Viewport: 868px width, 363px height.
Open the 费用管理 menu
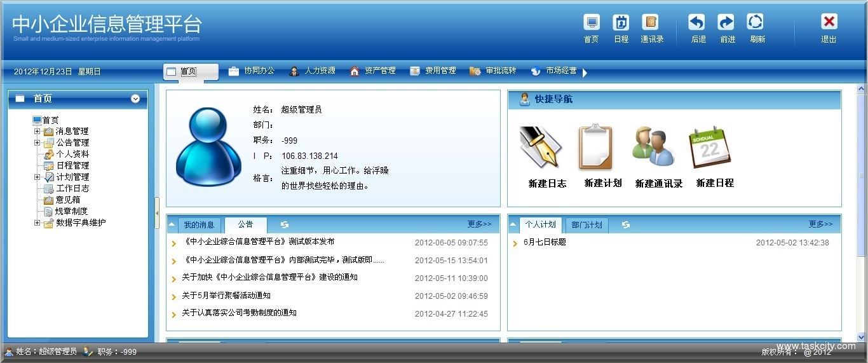point(433,71)
